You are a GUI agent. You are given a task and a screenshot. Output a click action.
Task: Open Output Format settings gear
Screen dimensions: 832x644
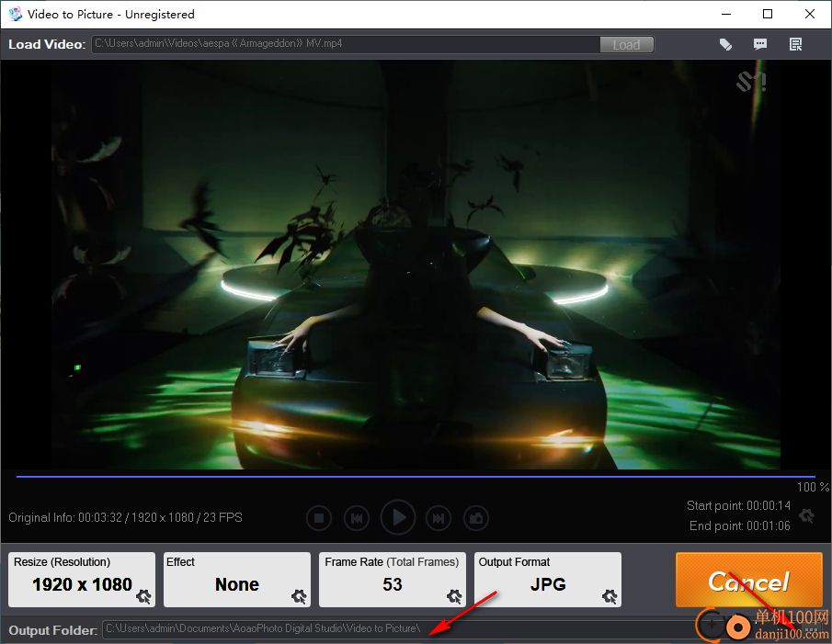[610, 597]
